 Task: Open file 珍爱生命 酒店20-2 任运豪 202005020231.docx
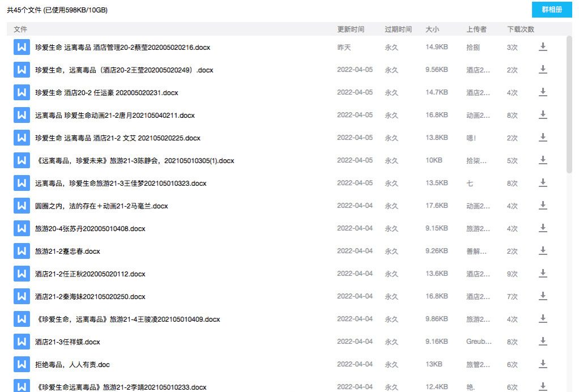(x=107, y=93)
